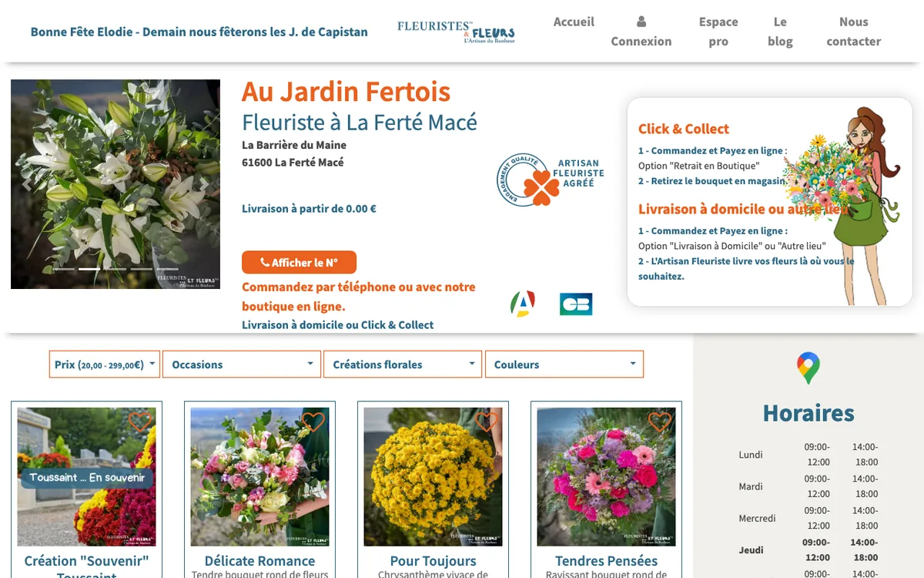Open the Prix range dropdown
This screenshot has height=578, width=924.
click(x=105, y=365)
